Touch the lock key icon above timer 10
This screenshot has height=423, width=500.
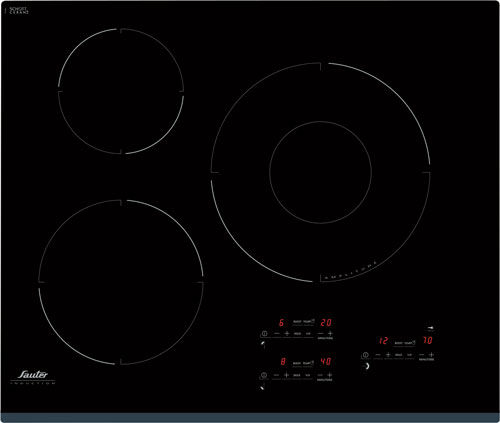click(x=431, y=328)
